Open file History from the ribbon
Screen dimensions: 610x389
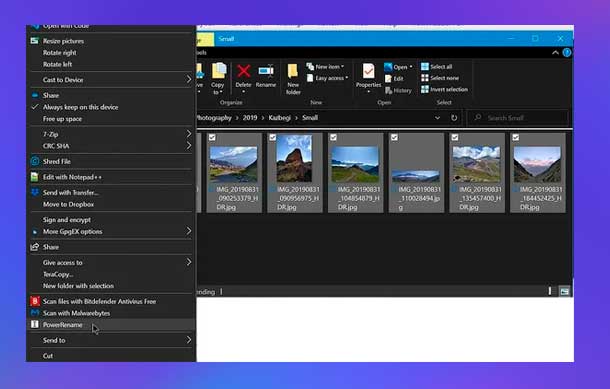click(398, 90)
